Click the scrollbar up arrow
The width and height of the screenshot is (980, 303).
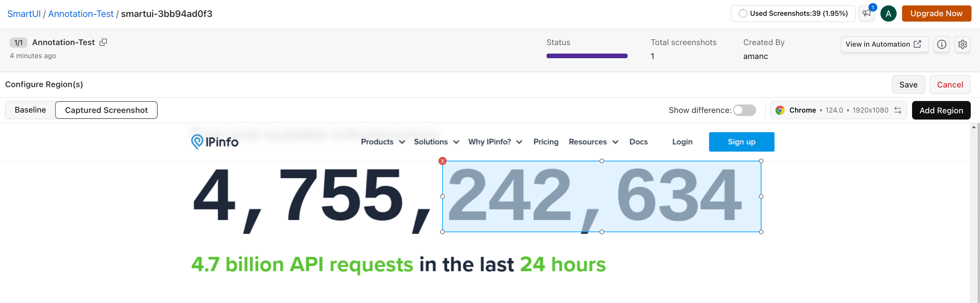coord(974,127)
